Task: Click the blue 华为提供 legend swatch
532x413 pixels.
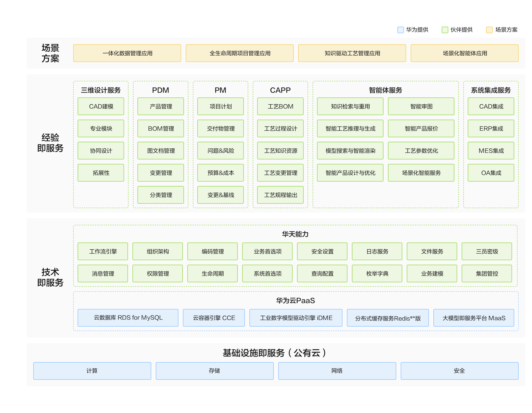Action: (400, 30)
